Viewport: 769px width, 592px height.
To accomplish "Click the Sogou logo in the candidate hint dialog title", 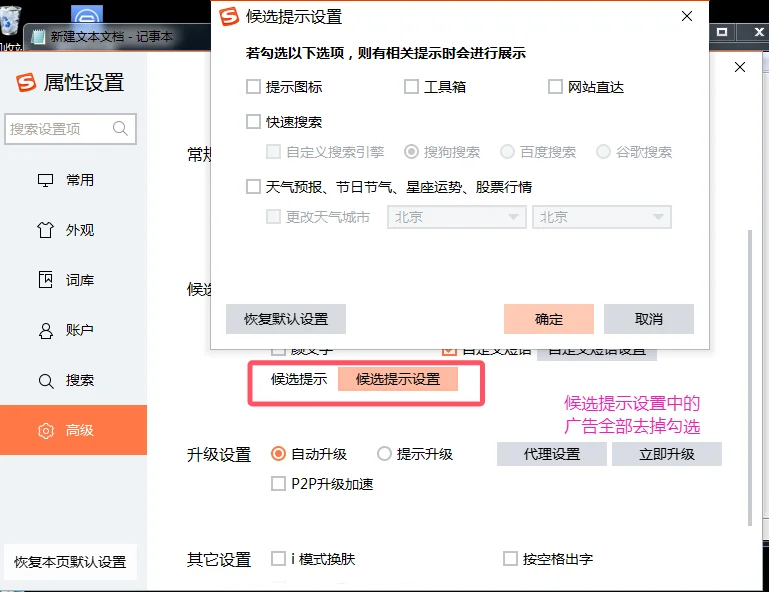I will (229, 17).
